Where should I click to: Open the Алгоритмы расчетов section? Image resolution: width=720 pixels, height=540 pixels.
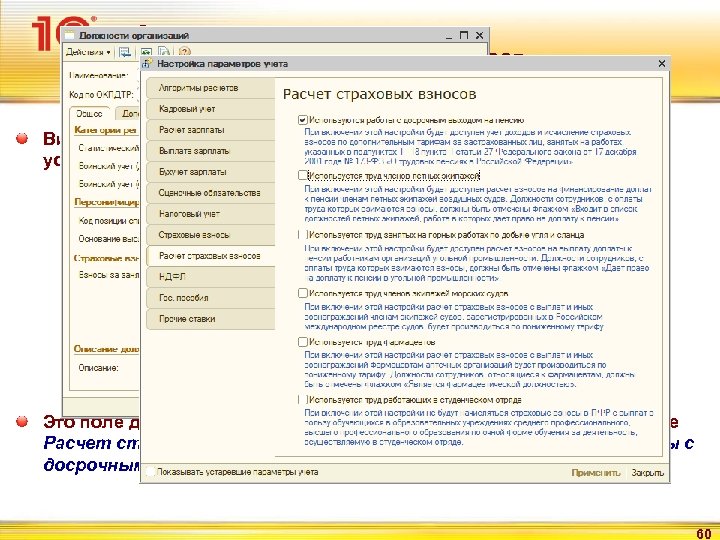point(210,88)
